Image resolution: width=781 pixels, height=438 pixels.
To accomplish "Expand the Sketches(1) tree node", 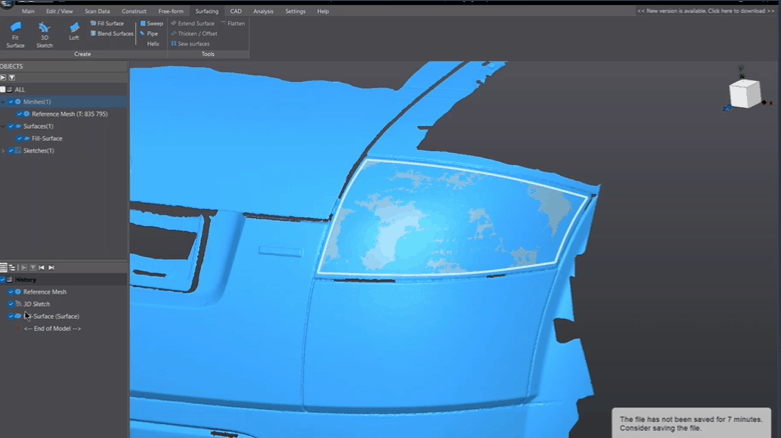I will coord(4,151).
